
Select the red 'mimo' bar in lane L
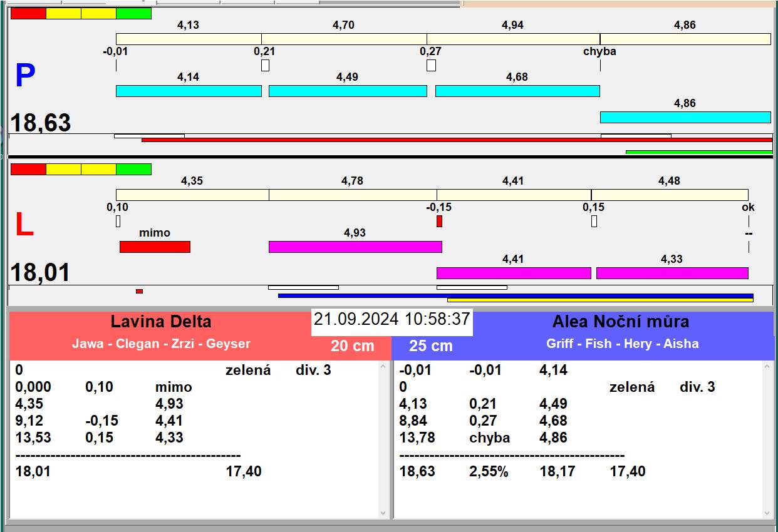pos(155,247)
